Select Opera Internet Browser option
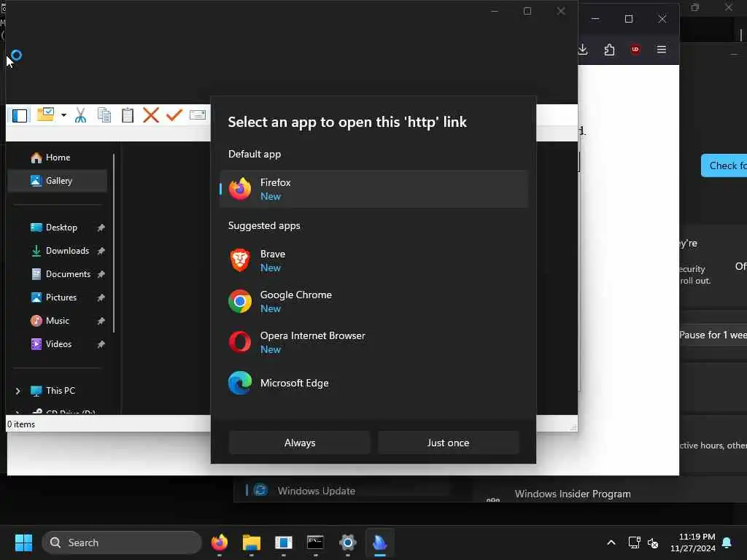Screen dimensions: 747x560 click(373, 343)
